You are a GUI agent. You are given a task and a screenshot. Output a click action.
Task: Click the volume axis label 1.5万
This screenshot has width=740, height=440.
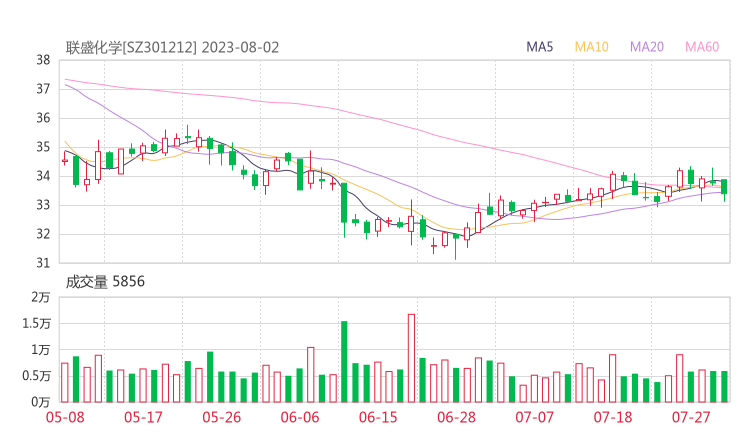pyautogui.click(x=36, y=324)
